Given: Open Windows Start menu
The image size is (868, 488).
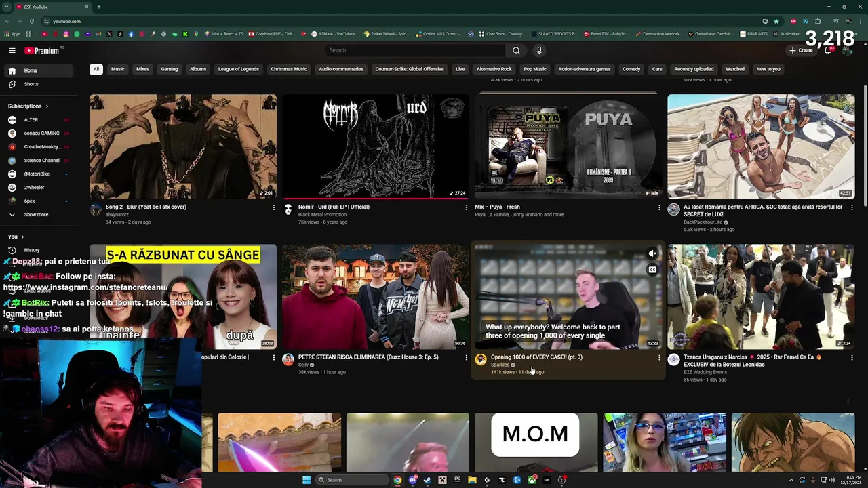Looking at the screenshot, I should coord(307,480).
